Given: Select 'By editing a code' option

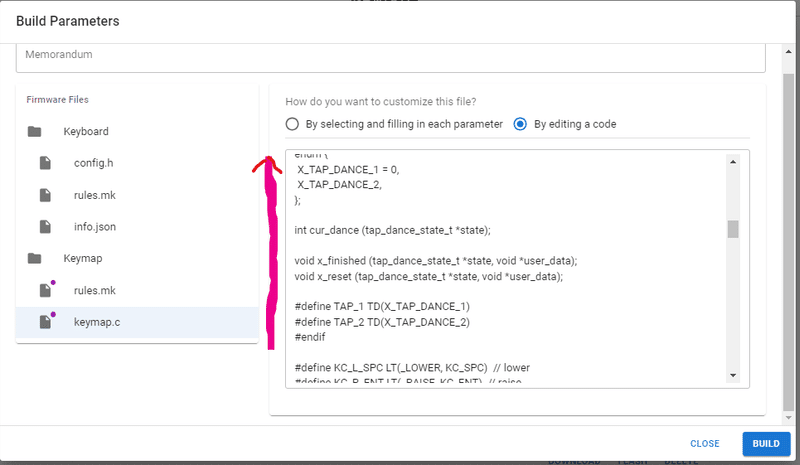Looking at the screenshot, I should tap(520, 124).
